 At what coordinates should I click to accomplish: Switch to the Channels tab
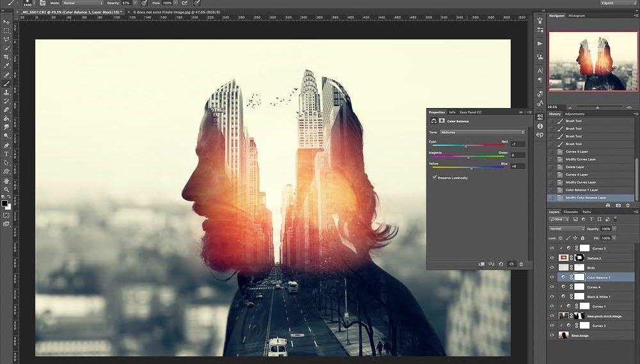click(570, 212)
